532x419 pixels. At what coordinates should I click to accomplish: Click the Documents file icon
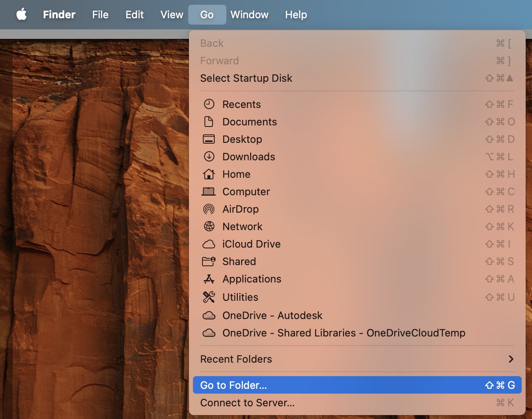pyautogui.click(x=210, y=122)
